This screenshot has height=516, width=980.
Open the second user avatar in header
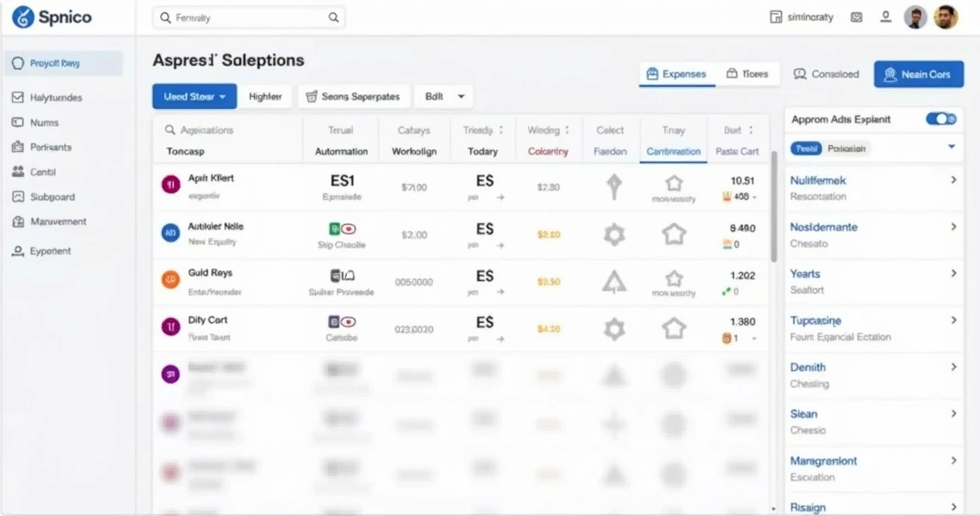coord(946,17)
